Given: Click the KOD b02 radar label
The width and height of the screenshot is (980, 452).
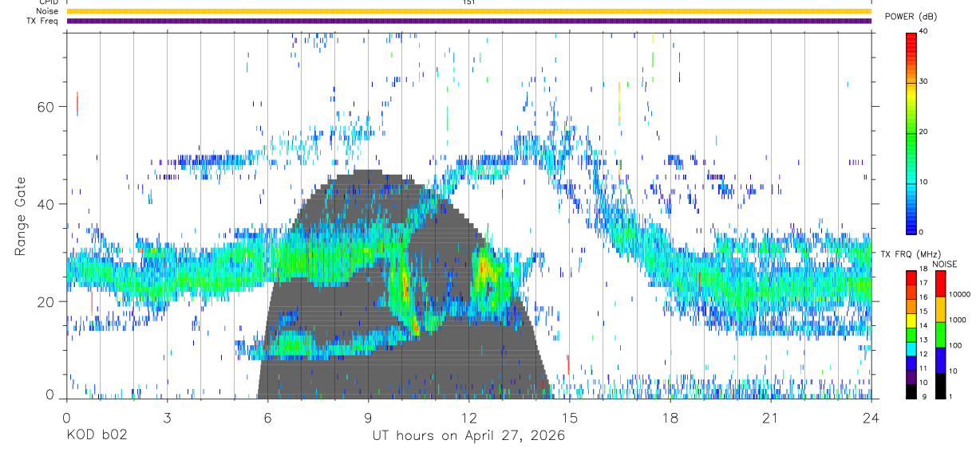Looking at the screenshot, I should [x=96, y=436].
